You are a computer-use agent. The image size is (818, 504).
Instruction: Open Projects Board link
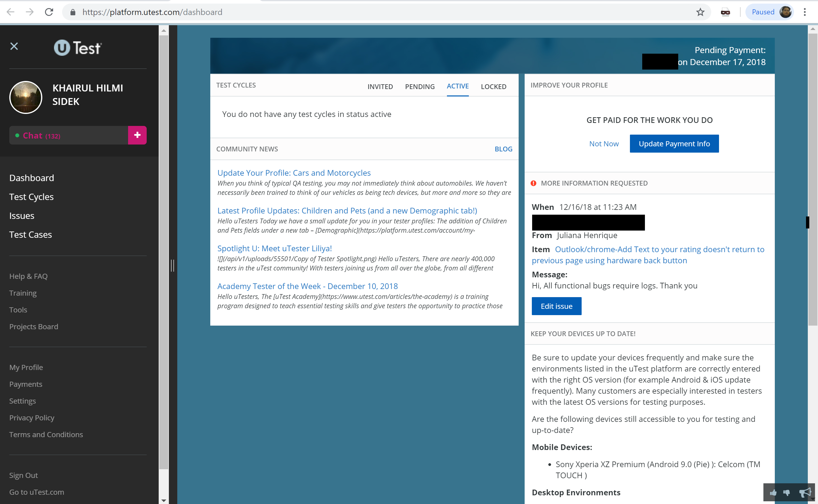(x=34, y=326)
